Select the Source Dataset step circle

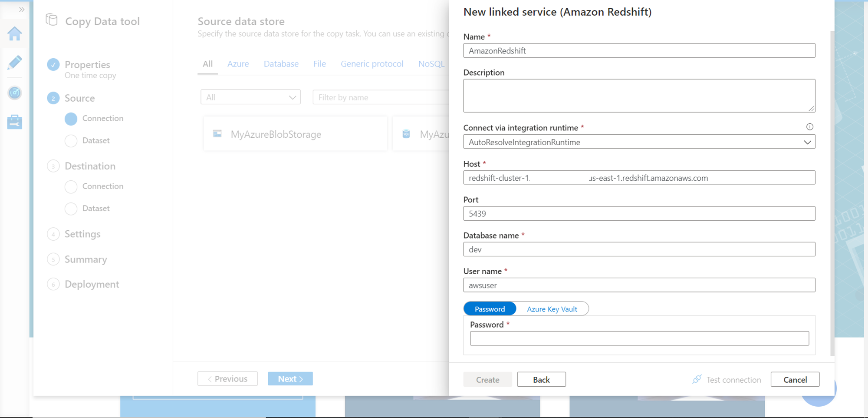point(71,141)
